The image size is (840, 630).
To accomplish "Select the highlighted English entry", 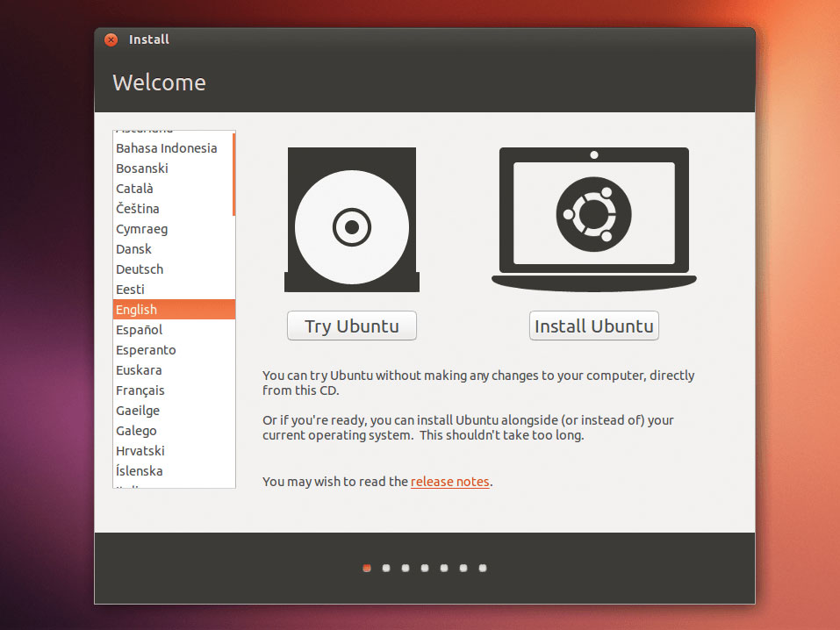I will point(174,310).
